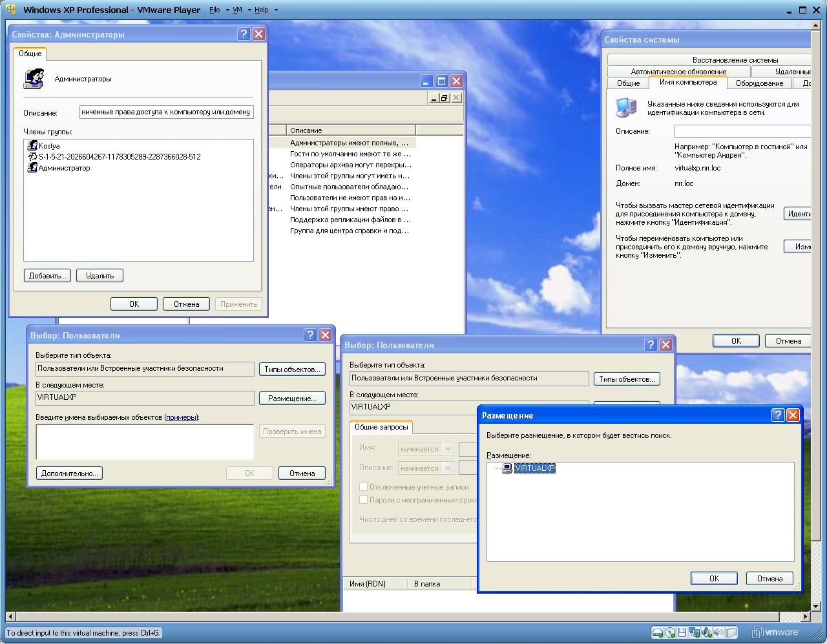The image size is (827, 644).
Task: Select VIRTUALXP in the Размещение tree
Action: tap(534, 468)
